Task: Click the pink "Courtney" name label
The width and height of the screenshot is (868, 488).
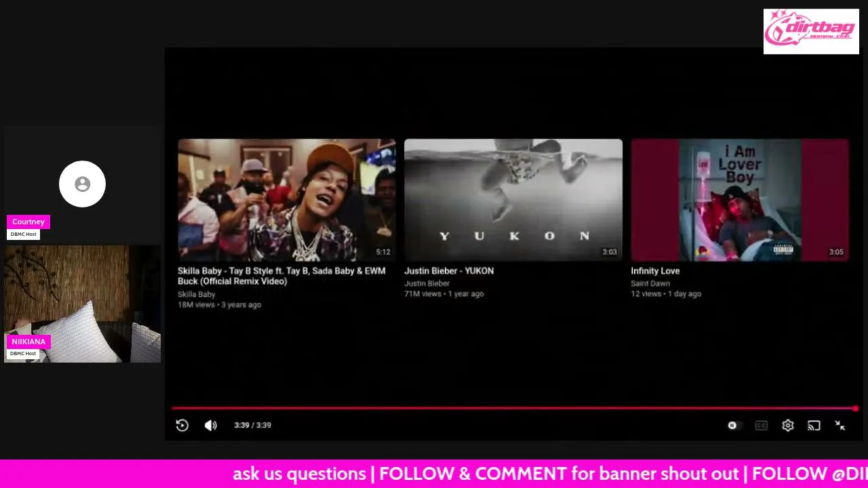Action: click(x=28, y=222)
